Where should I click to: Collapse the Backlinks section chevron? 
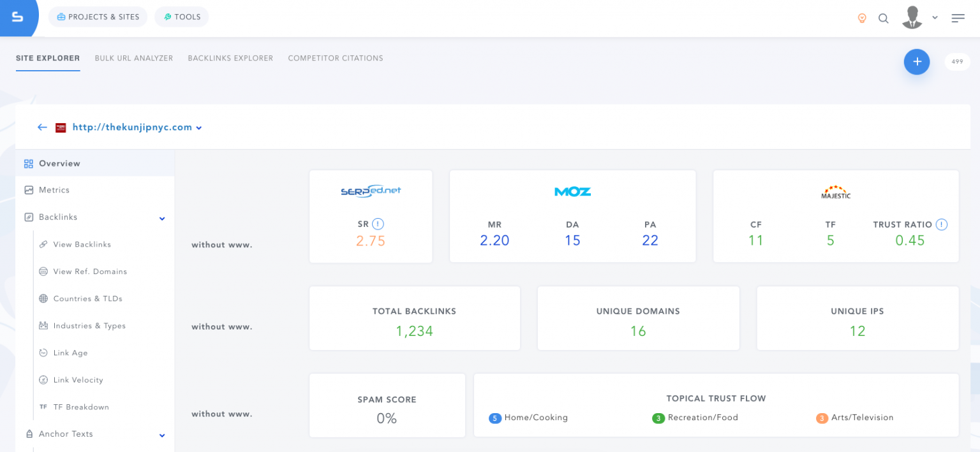point(162,219)
